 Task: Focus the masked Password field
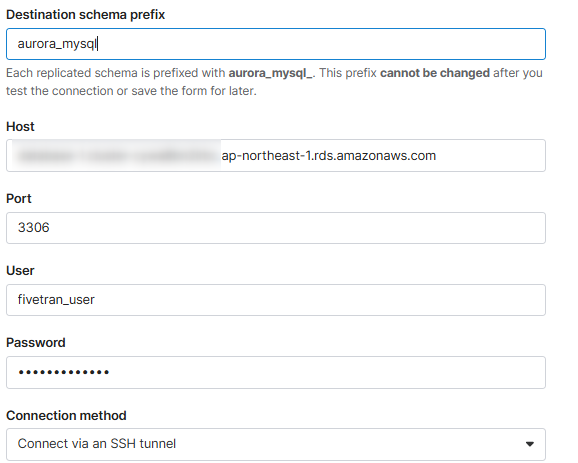[276, 372]
